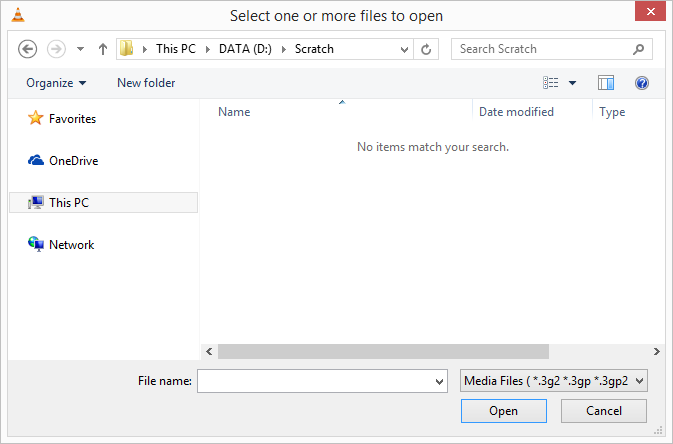Screen dimensions: 673x444
Task: Open the Help question mark icon
Action: 642,83
